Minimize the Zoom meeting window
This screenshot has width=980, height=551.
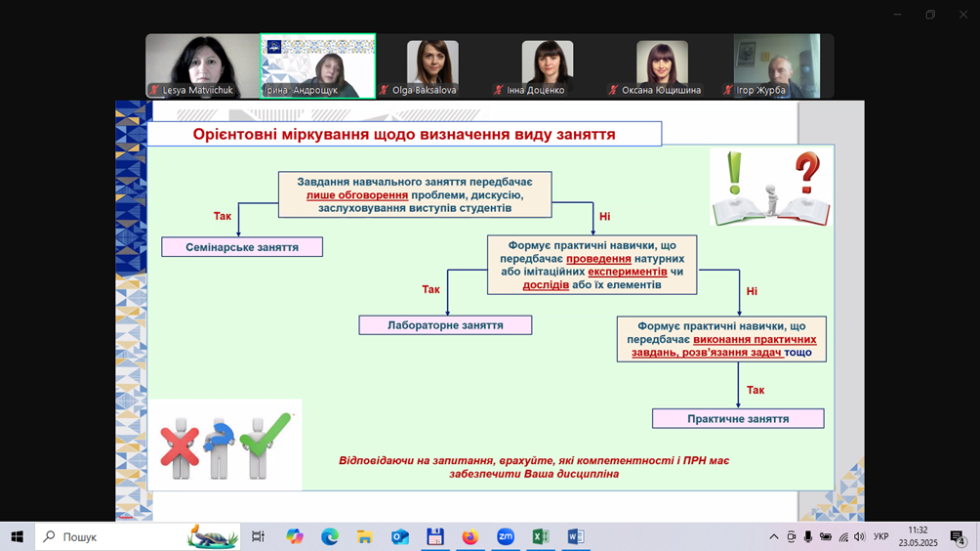click(897, 15)
